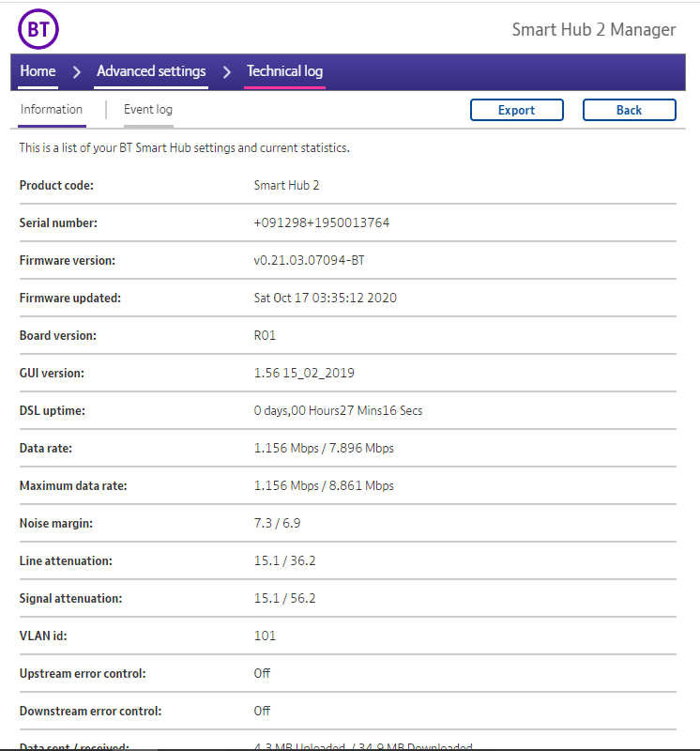Click the BT logo

[38, 30]
